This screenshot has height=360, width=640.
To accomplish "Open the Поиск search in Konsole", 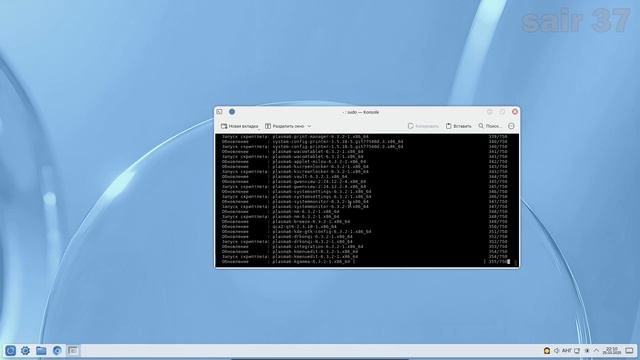I will pyautogui.click(x=489, y=126).
